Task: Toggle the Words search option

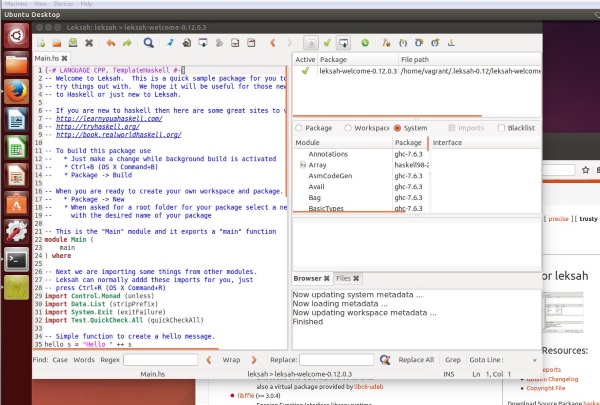Action: pyautogui.click(x=84, y=360)
